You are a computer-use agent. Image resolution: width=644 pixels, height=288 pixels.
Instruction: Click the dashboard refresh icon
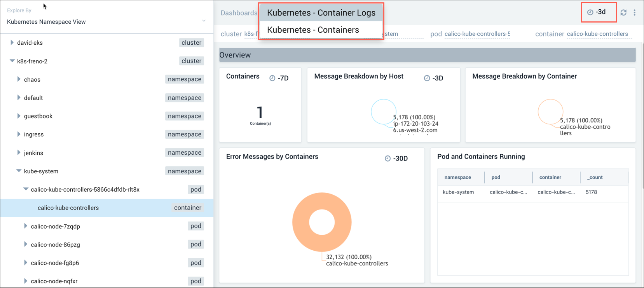click(x=623, y=13)
